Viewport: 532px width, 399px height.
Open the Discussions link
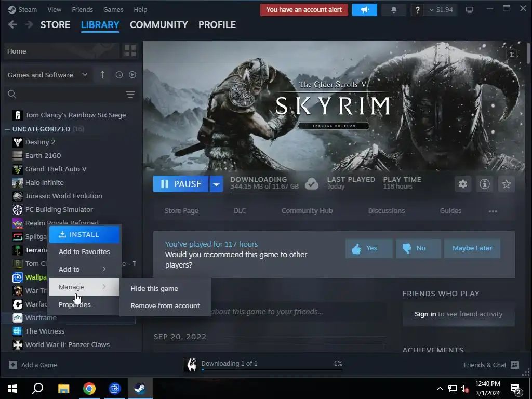click(387, 211)
